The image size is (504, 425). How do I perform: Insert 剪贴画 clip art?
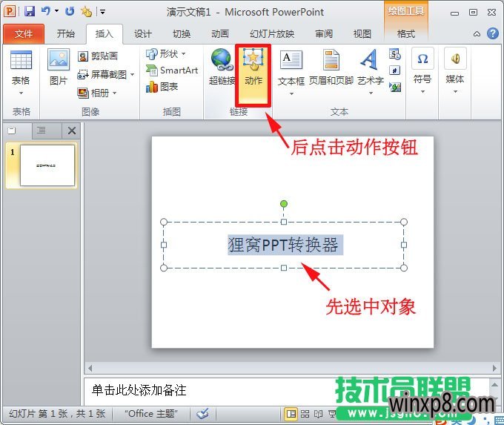click(x=98, y=56)
